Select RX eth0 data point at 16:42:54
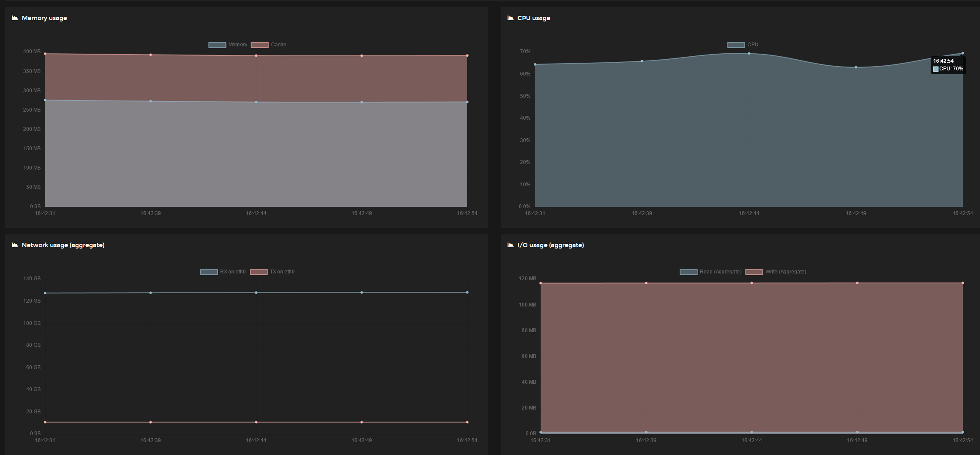The height and width of the screenshot is (455, 980). coord(467,292)
